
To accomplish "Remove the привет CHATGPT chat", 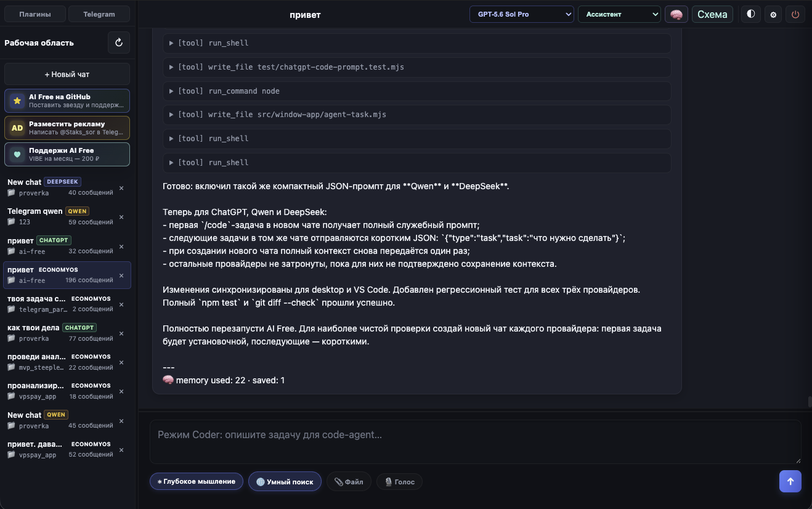I will [121, 246].
